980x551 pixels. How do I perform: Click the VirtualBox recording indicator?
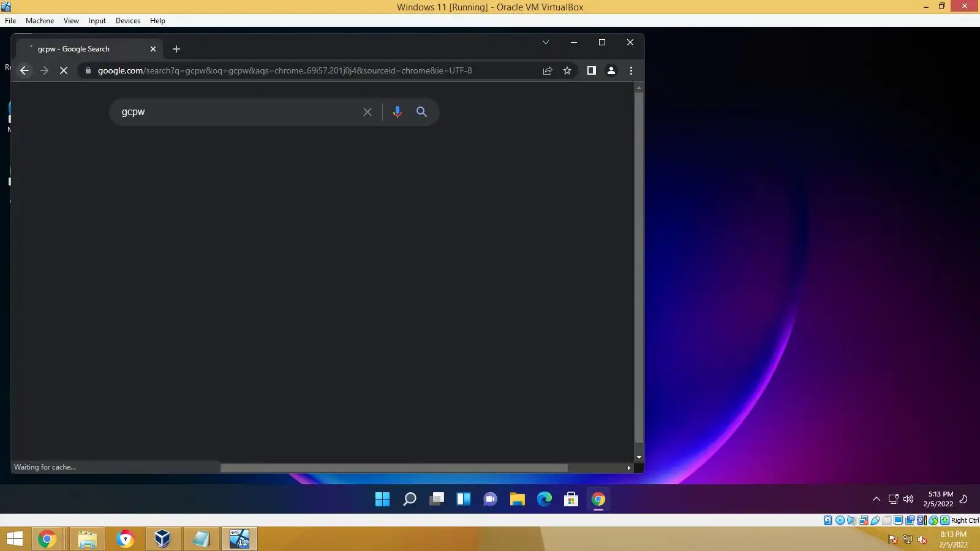(x=910, y=520)
